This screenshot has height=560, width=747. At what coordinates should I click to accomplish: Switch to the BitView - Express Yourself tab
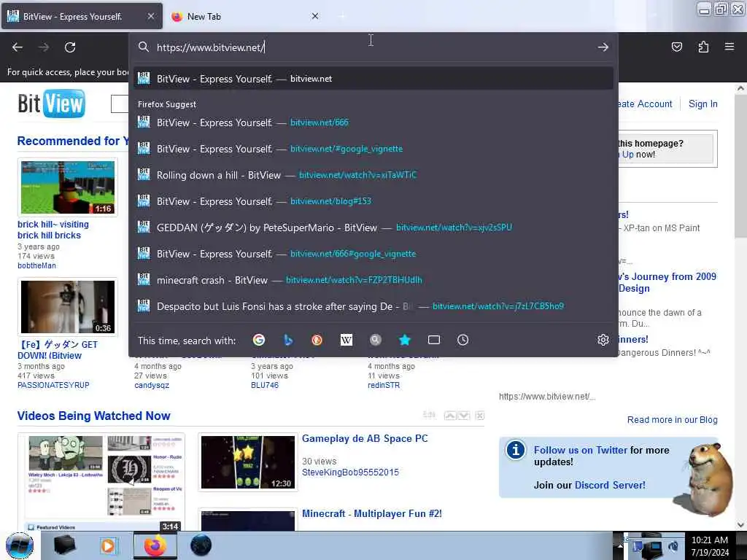[x=82, y=16]
